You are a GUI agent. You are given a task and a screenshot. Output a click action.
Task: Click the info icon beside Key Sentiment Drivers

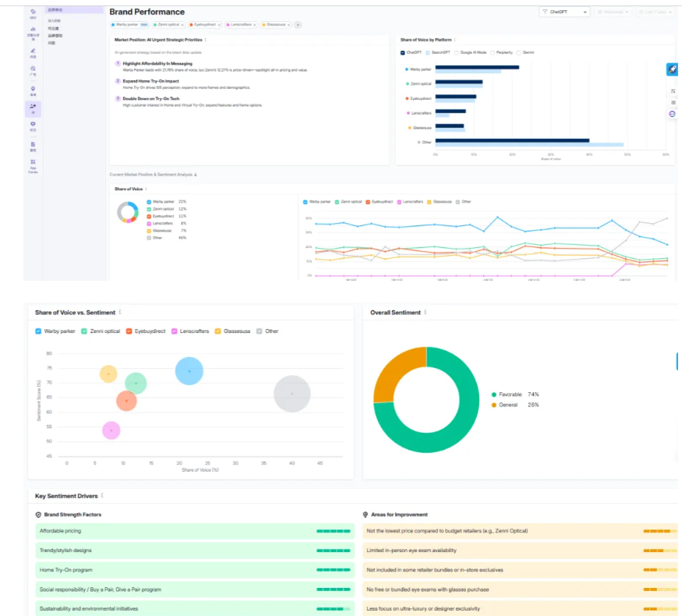[102, 495]
